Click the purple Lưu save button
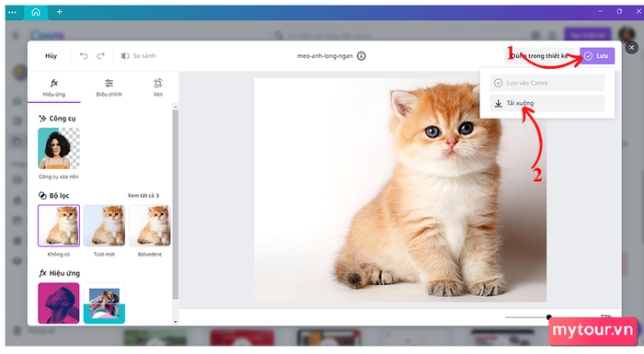Viewport: 644px width, 354px height. coord(597,56)
